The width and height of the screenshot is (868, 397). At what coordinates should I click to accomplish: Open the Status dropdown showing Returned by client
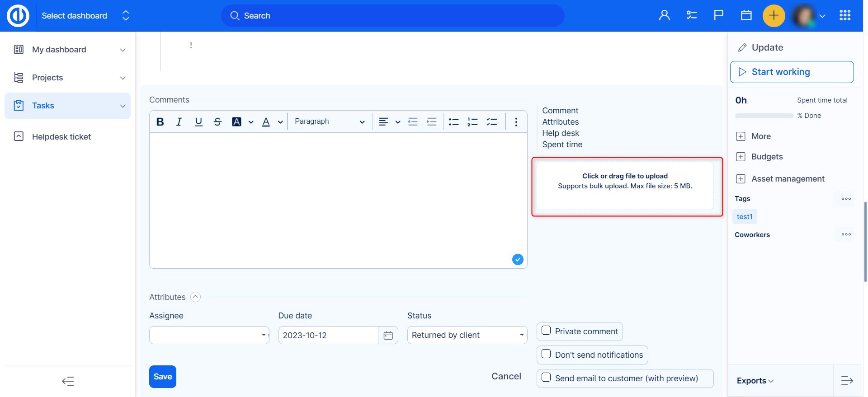[x=467, y=335]
